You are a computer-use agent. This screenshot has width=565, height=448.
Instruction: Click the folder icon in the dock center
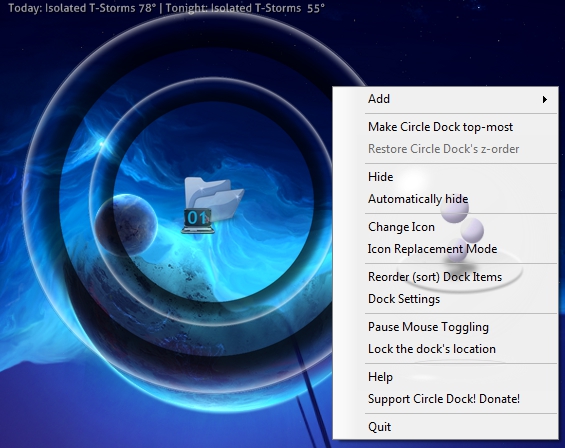click(x=213, y=205)
